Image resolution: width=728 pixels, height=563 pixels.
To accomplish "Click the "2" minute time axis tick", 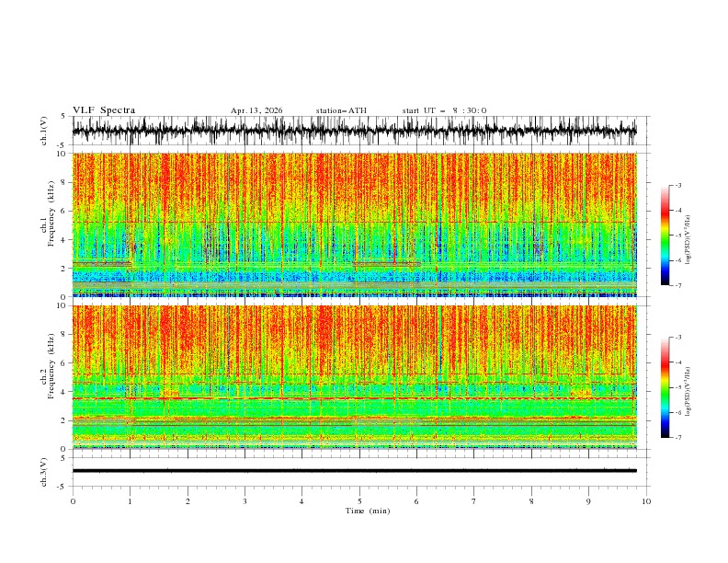I will [188, 501].
